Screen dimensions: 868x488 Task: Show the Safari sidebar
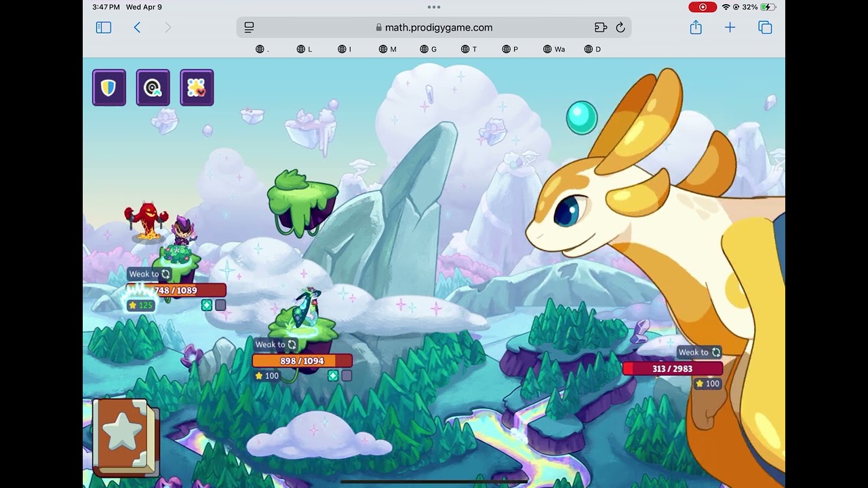(104, 28)
